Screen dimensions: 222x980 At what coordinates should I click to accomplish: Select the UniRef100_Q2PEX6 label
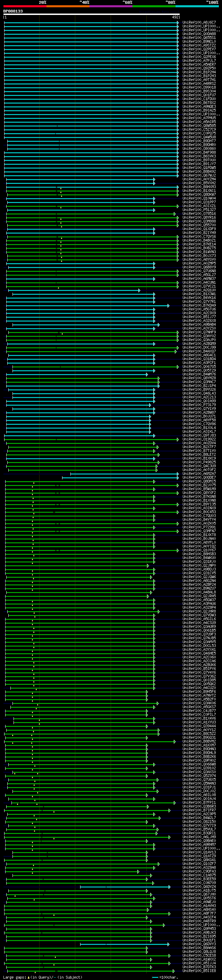(x=199, y=57)
